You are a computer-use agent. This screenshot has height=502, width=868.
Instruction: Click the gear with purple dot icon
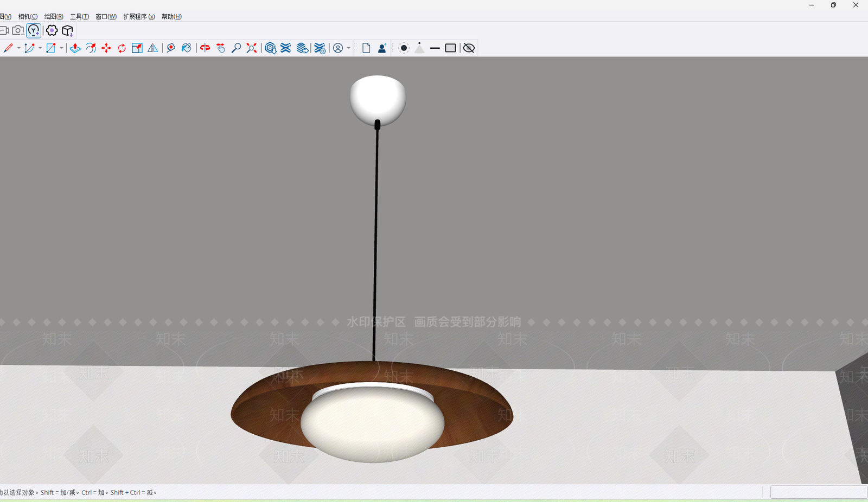tap(52, 30)
